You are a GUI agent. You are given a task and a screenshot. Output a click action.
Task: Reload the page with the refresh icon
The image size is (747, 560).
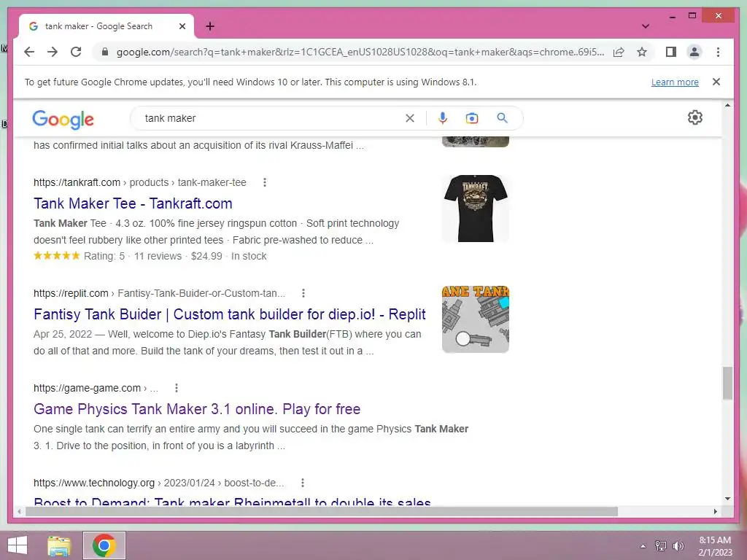pyautogui.click(x=76, y=52)
